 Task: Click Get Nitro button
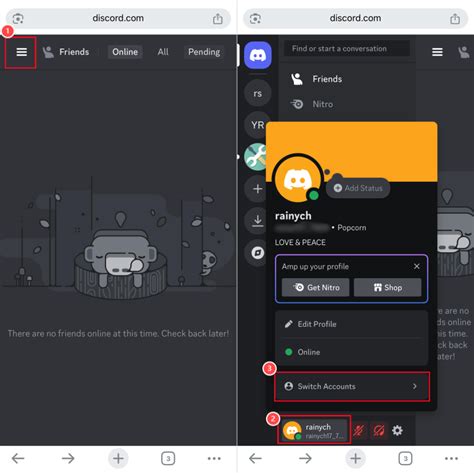[316, 287]
